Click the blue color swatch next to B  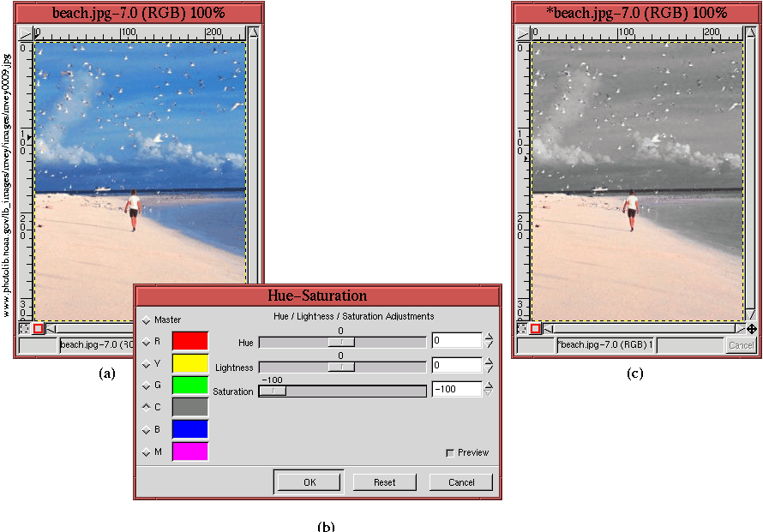coord(190,429)
